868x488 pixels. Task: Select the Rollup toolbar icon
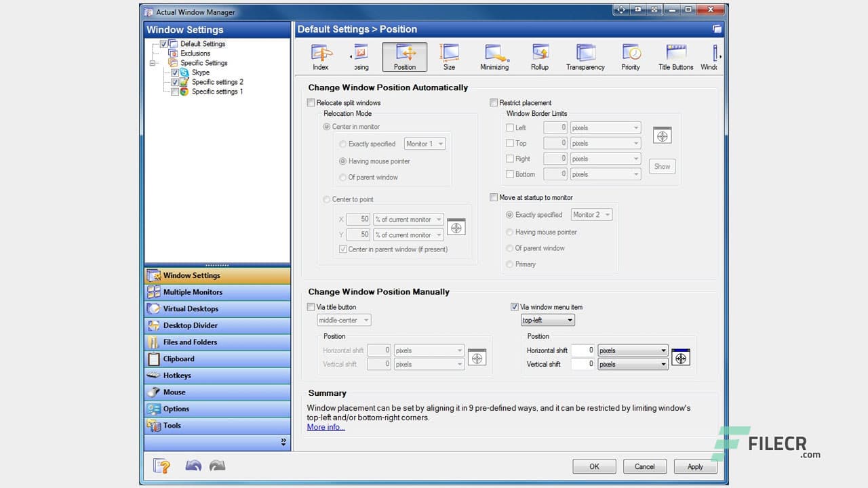[540, 56]
